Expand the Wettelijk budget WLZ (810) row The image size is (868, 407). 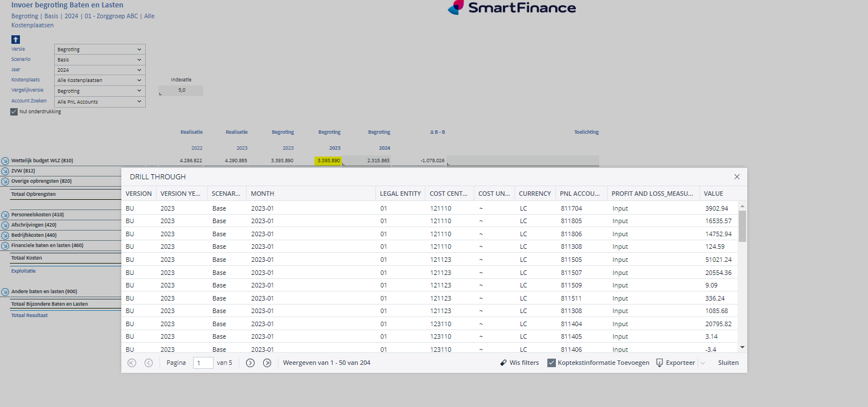(5, 161)
